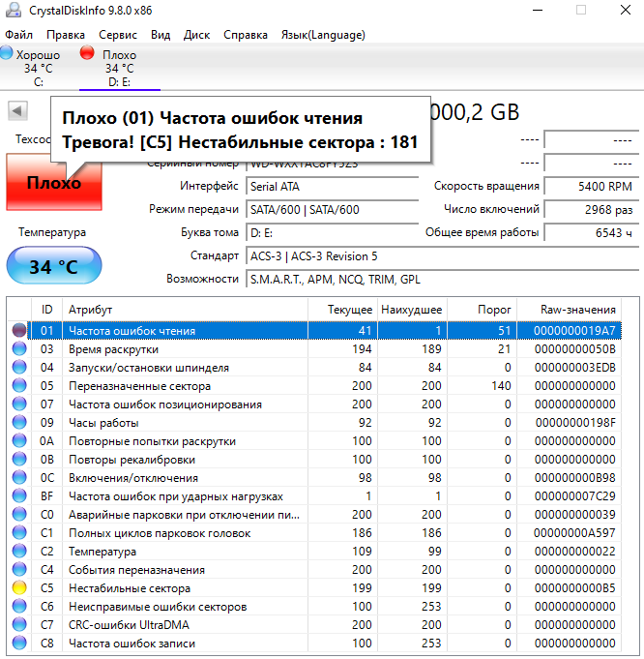
Task: Select Повторные попытки раскрутки attribute
Action: pyautogui.click(x=152, y=441)
